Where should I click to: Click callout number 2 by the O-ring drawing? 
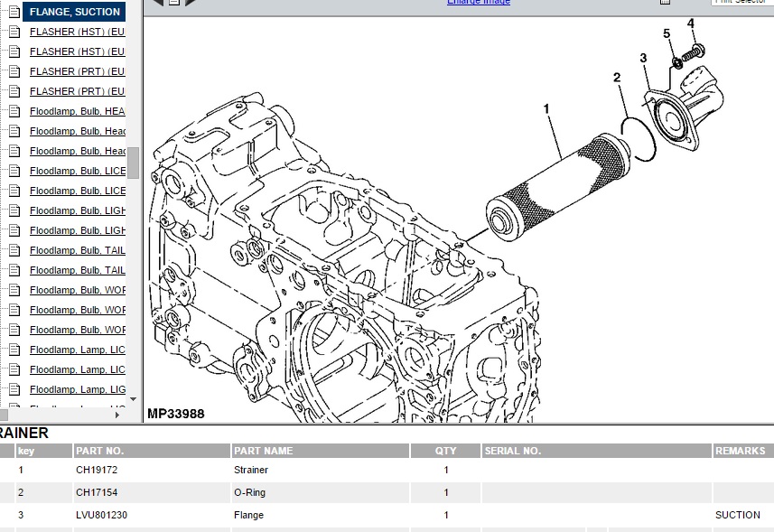point(617,77)
